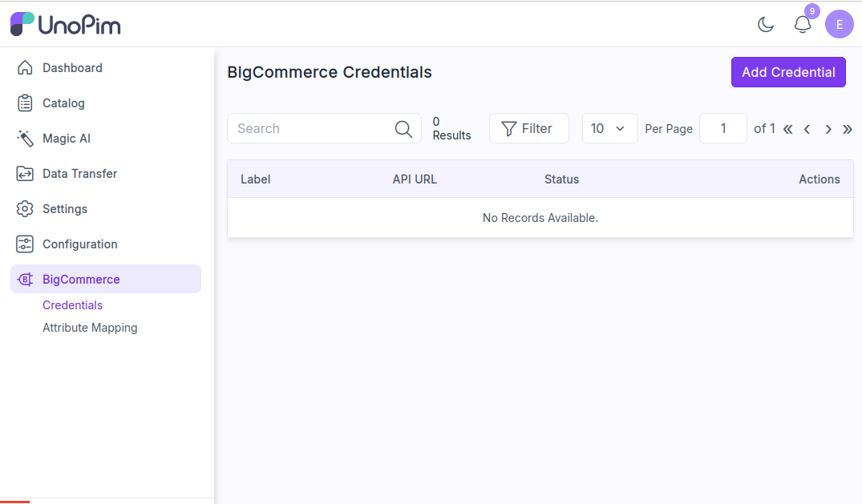Go to last page double-chevron

pos(847,129)
